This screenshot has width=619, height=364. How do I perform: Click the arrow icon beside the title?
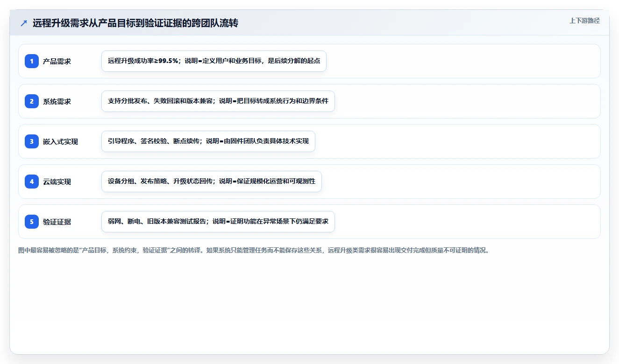pyautogui.click(x=24, y=23)
